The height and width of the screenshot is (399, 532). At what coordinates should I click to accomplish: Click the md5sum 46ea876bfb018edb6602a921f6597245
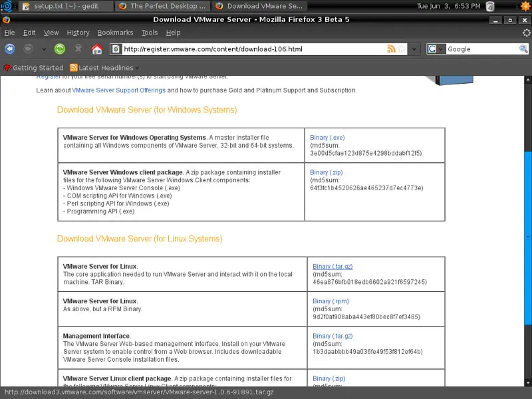370,282
